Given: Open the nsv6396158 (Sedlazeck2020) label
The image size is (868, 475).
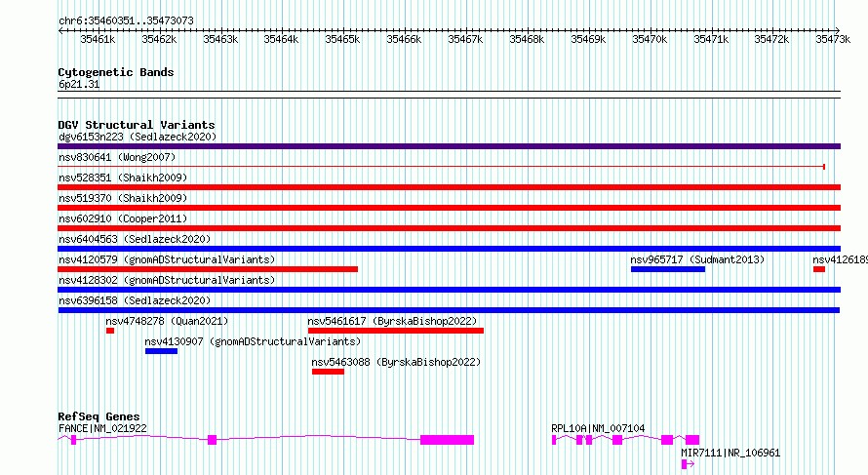Looking at the screenshot, I should [x=135, y=300].
